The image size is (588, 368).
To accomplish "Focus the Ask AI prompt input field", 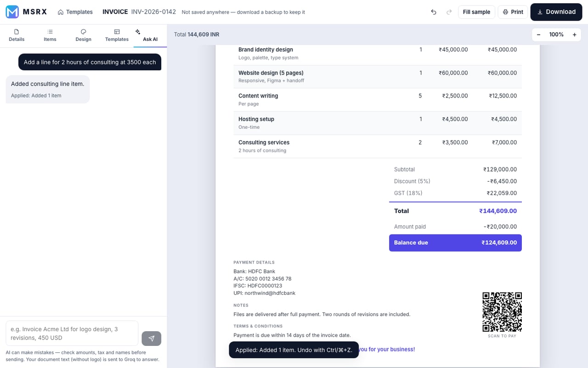I will (72, 333).
